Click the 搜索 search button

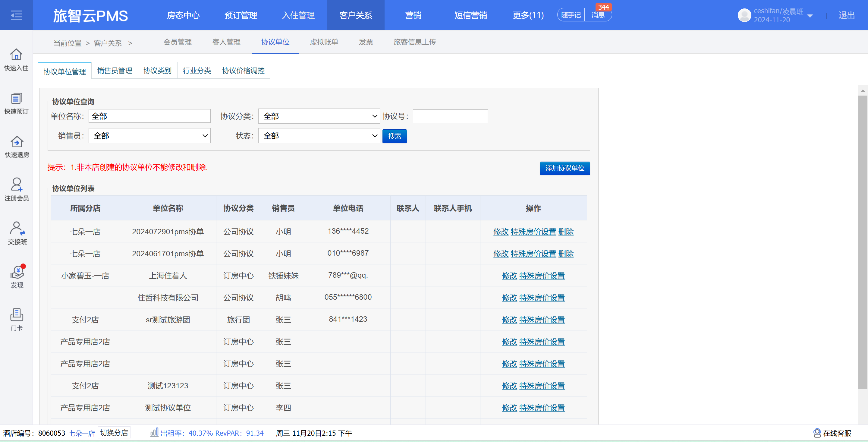(394, 136)
